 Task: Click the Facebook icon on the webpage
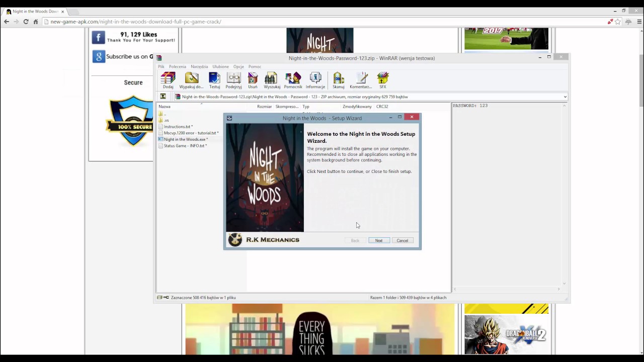[98, 37]
